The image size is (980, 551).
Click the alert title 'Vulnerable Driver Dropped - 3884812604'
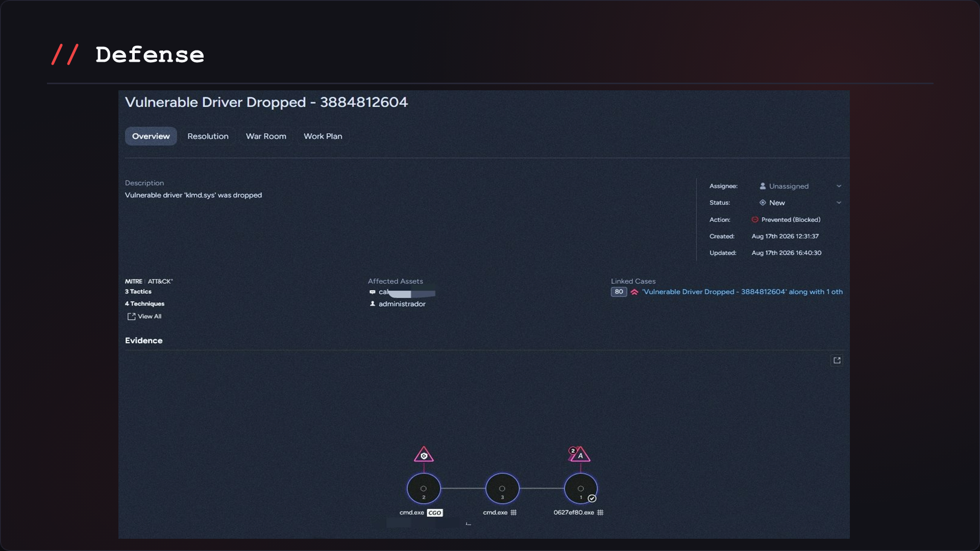point(266,102)
